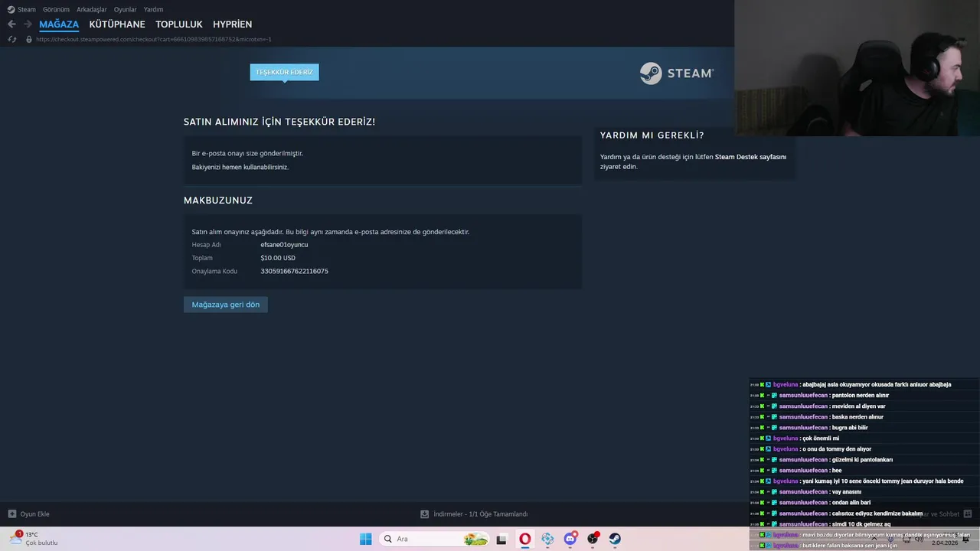This screenshot has width=980, height=551.
Task: Click the MAKBUZUNUZ heading
Action: point(218,201)
